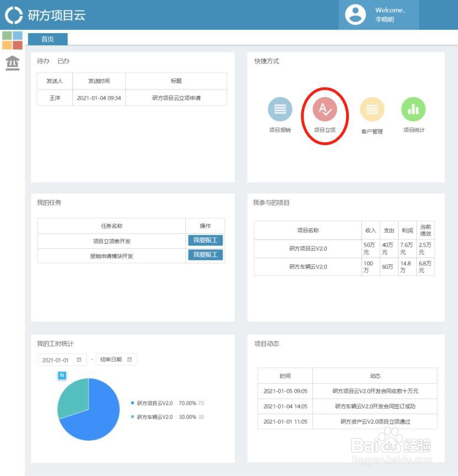Open 研方项目云立项申请 todo item
This screenshot has height=476, width=458.
176,98
